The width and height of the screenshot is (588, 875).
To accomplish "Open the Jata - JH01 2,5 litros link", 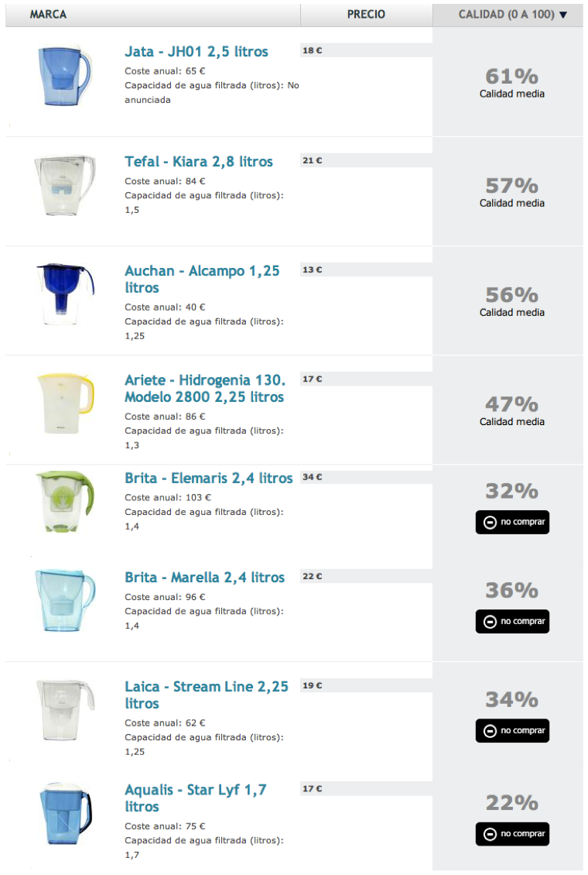I will click(197, 52).
